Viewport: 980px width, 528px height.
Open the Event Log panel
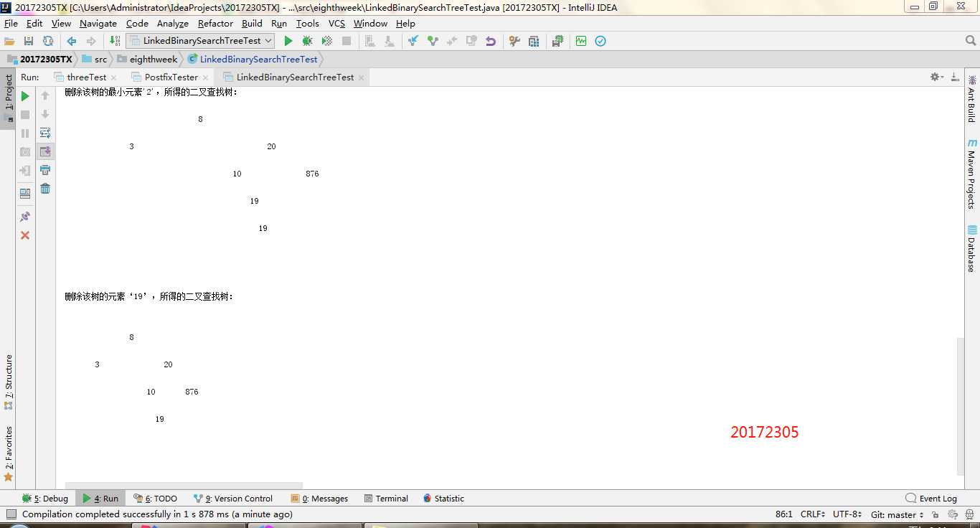(931, 499)
